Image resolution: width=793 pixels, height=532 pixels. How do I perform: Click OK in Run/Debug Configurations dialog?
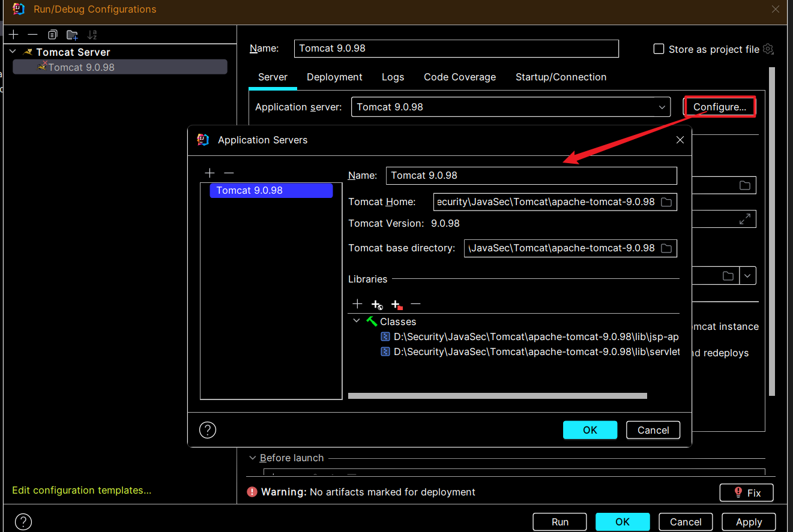[623, 522]
